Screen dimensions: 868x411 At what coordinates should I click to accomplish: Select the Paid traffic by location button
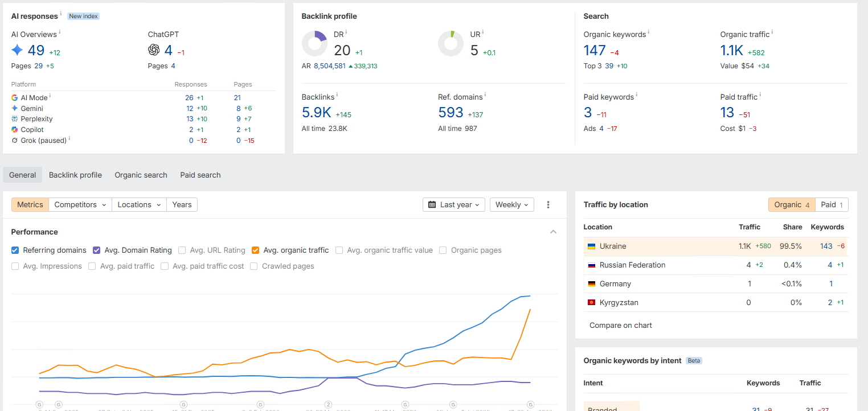point(832,205)
